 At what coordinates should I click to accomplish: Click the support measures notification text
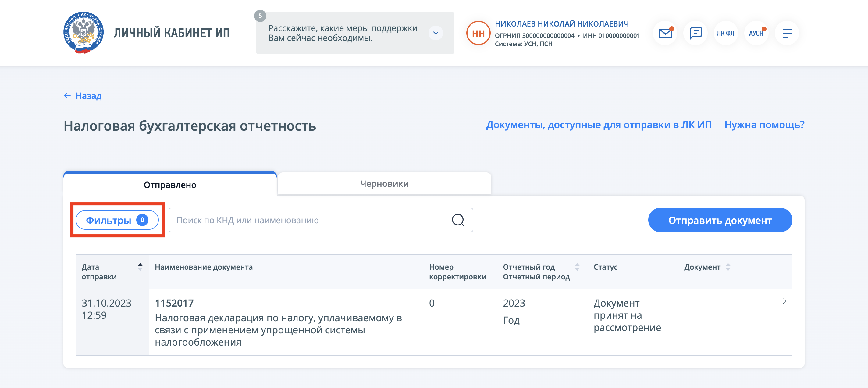click(x=343, y=33)
